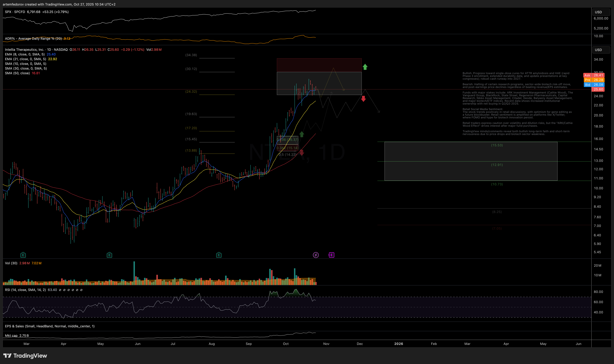Click the 0.5 (14.22) Fibonacci label
The height and width of the screenshot is (364, 614).
click(x=287, y=154)
